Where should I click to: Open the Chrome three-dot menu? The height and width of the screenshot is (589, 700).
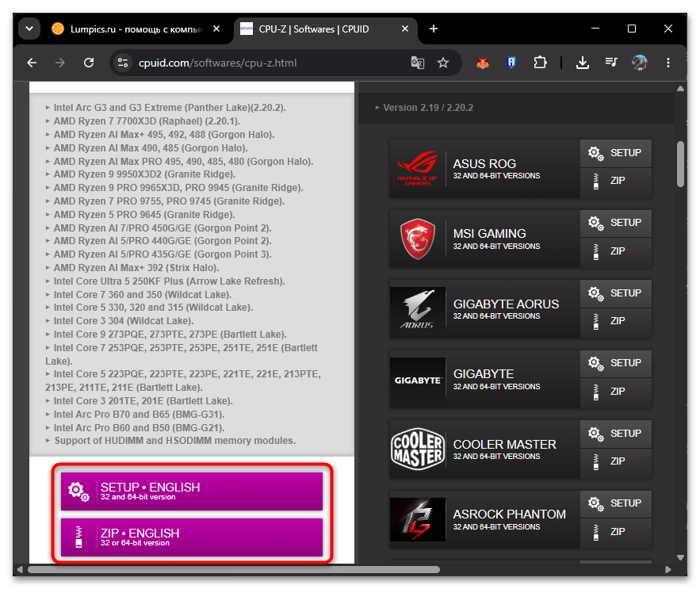(x=667, y=63)
